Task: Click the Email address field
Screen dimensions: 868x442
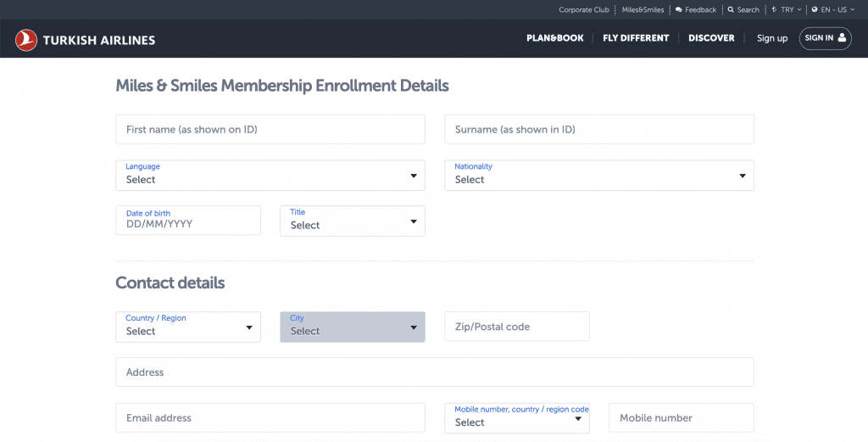Action: [x=270, y=417]
